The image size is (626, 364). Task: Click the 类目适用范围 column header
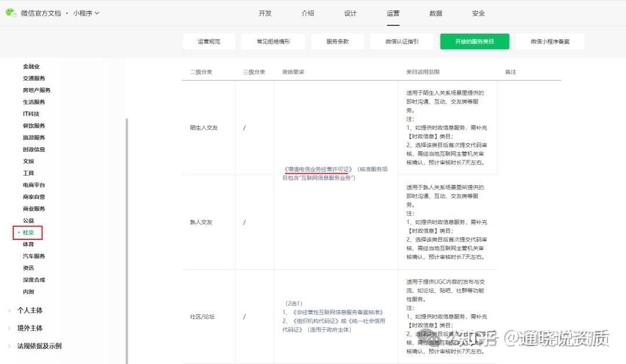pyautogui.click(x=423, y=72)
